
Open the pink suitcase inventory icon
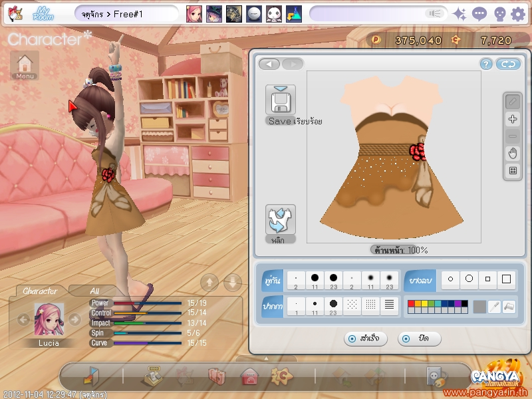coord(217,376)
